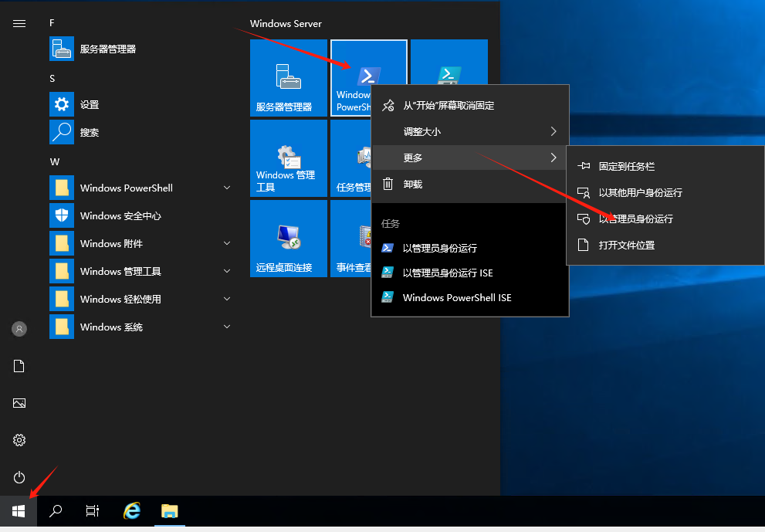Open Settings gear in start sidebar
The width and height of the screenshot is (765, 532).
19,440
